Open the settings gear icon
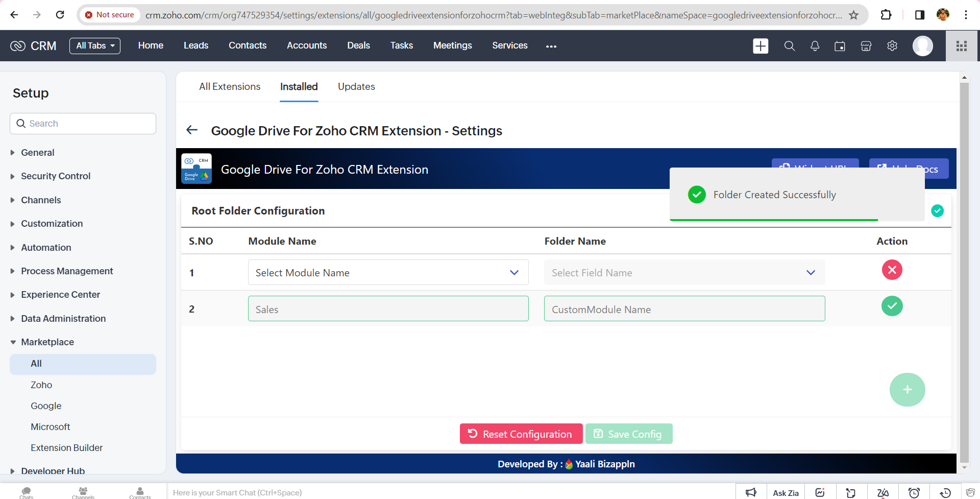The image size is (980, 499). click(x=892, y=46)
